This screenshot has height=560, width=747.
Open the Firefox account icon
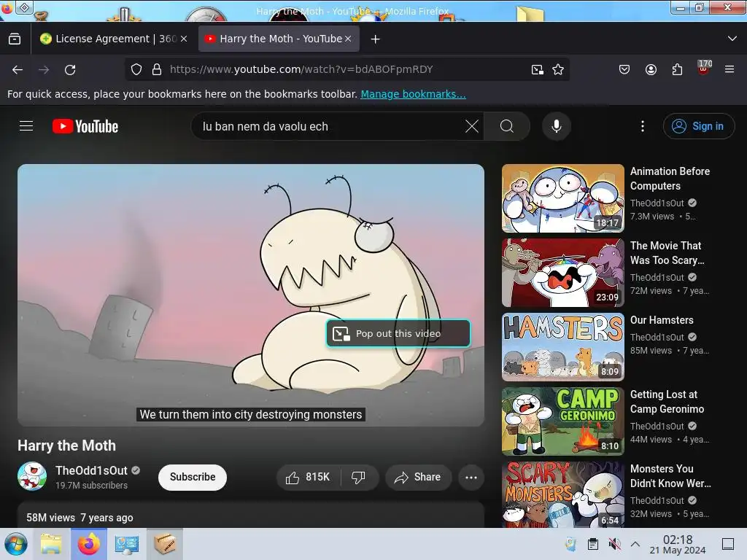pyautogui.click(x=651, y=69)
